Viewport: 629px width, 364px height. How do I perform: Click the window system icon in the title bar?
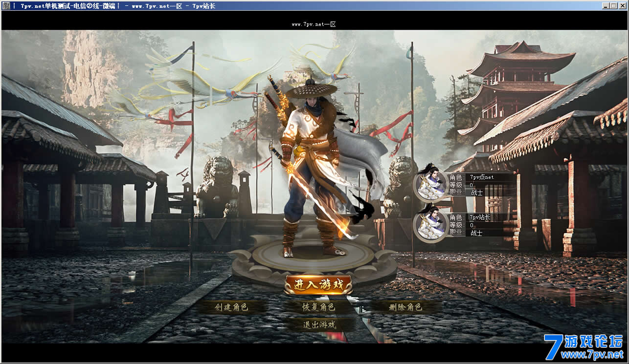click(x=5, y=6)
